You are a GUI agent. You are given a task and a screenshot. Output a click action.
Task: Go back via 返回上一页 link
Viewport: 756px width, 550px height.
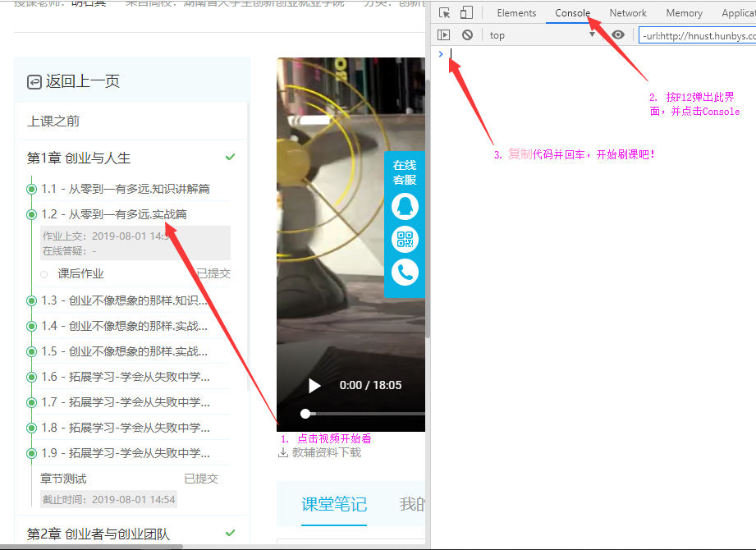pyautogui.click(x=82, y=81)
